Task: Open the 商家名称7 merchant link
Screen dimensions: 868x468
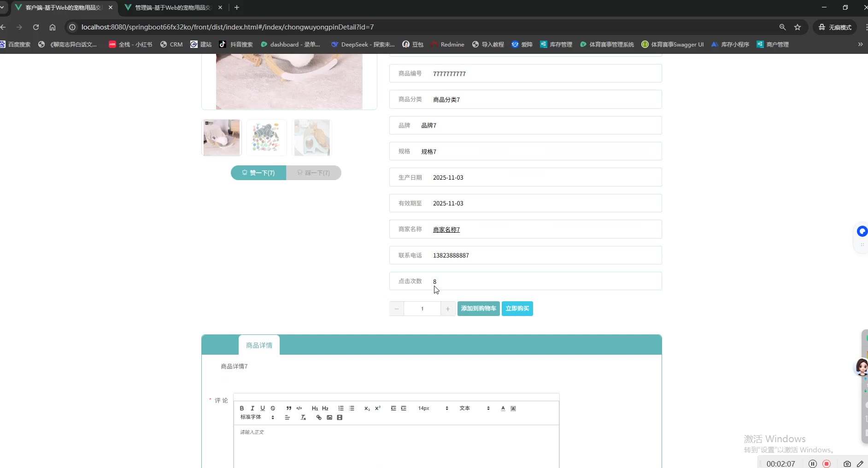Action: tap(446, 229)
